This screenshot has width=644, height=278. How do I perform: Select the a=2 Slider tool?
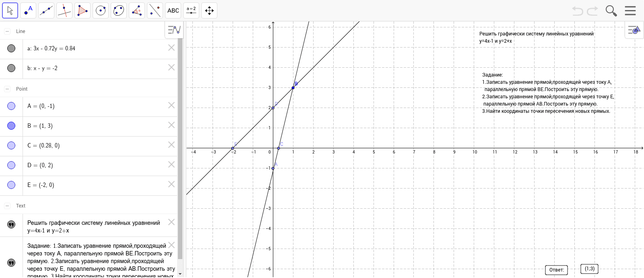(191, 10)
